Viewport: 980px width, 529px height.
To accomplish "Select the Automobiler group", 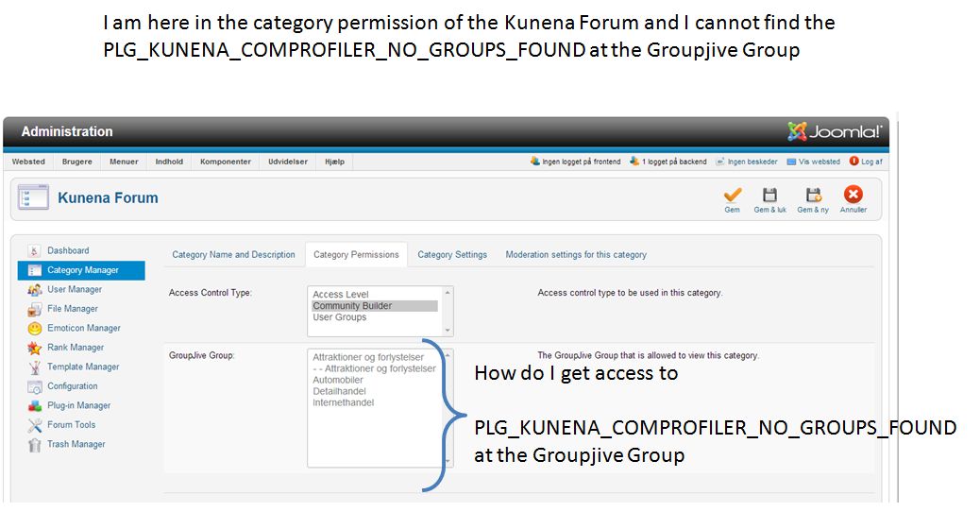I will [338, 380].
